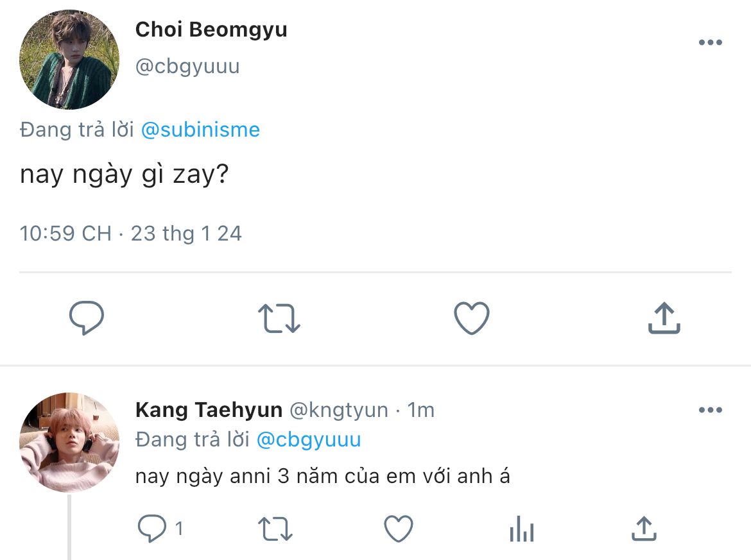Screen dimensions: 751x560
Task: Open the @subinisme profile link
Action: [200, 130]
